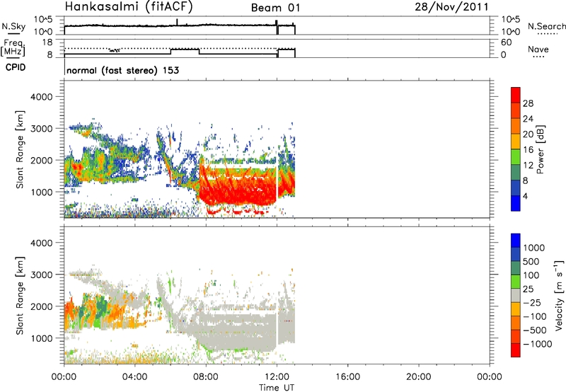The image size is (566, 392).
Task: Click the '-1000' velocity scale value
Action: pyautogui.click(x=538, y=344)
